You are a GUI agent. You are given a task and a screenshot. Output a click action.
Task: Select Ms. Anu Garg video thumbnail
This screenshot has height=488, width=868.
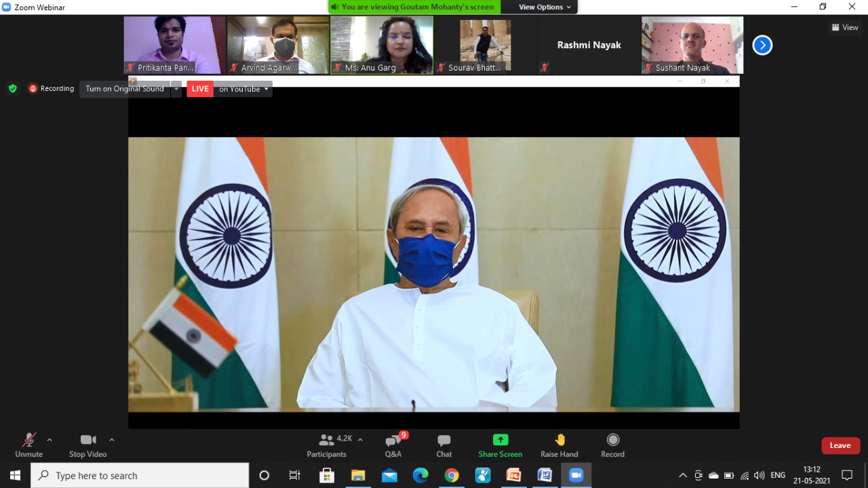[382, 45]
